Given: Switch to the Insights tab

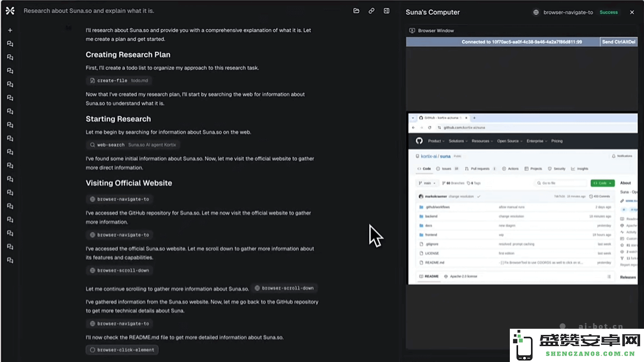Looking at the screenshot, I should point(580,168).
